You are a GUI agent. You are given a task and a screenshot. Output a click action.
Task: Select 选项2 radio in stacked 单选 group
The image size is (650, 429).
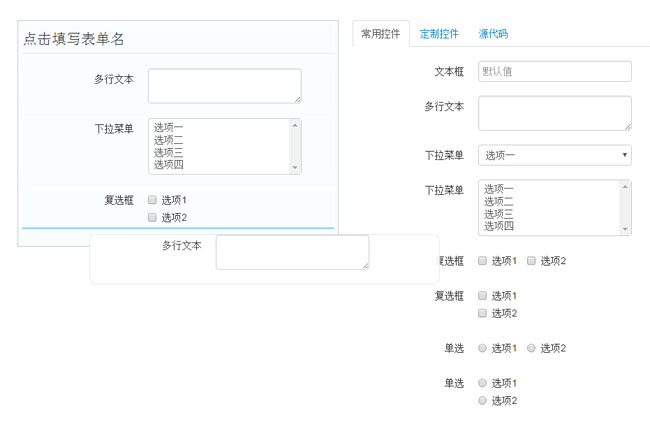click(483, 400)
